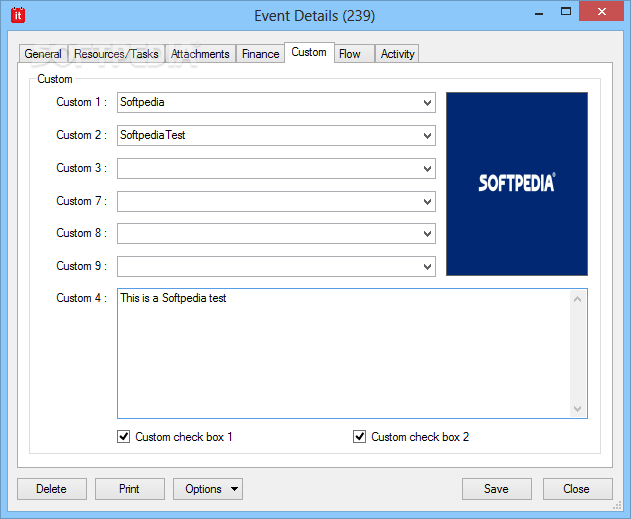Click the Softpedia logo image
This screenshot has height=519, width=631.
(x=517, y=184)
